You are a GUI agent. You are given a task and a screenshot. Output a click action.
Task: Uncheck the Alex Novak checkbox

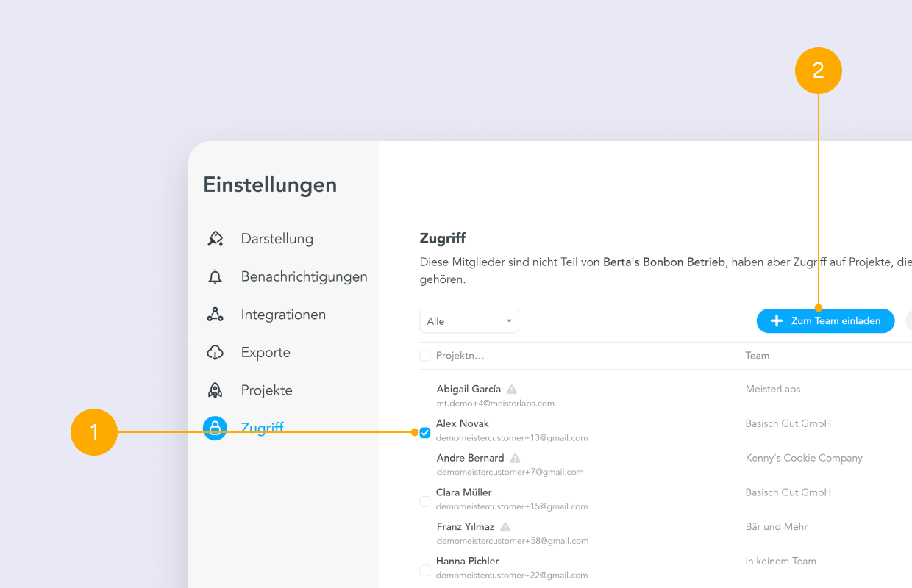click(425, 433)
